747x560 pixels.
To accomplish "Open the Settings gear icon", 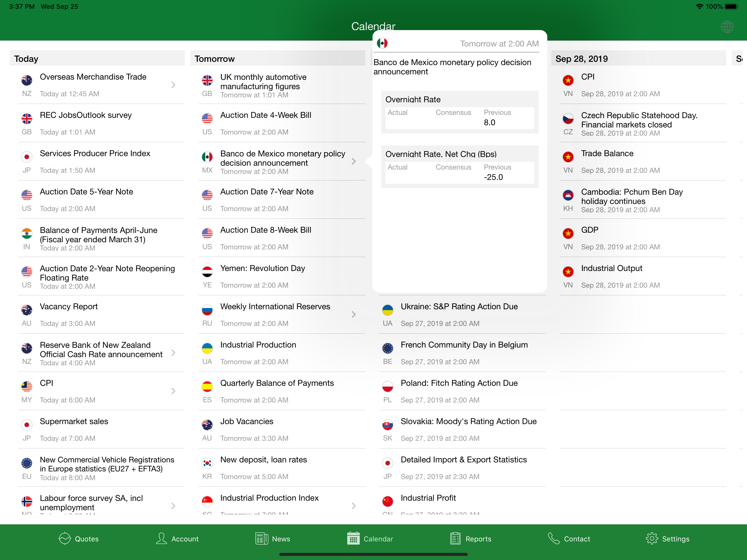I will (x=652, y=538).
